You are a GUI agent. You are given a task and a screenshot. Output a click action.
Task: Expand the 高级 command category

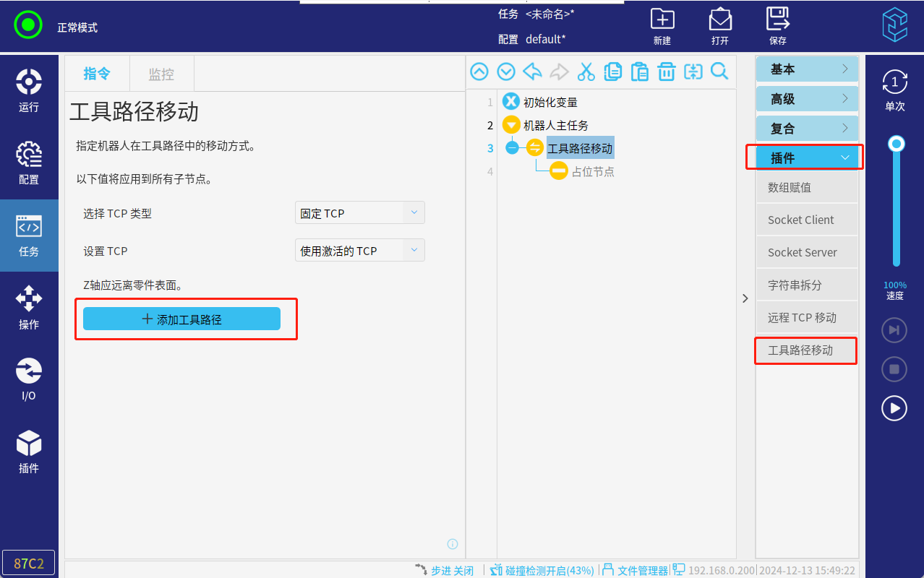[807, 99]
